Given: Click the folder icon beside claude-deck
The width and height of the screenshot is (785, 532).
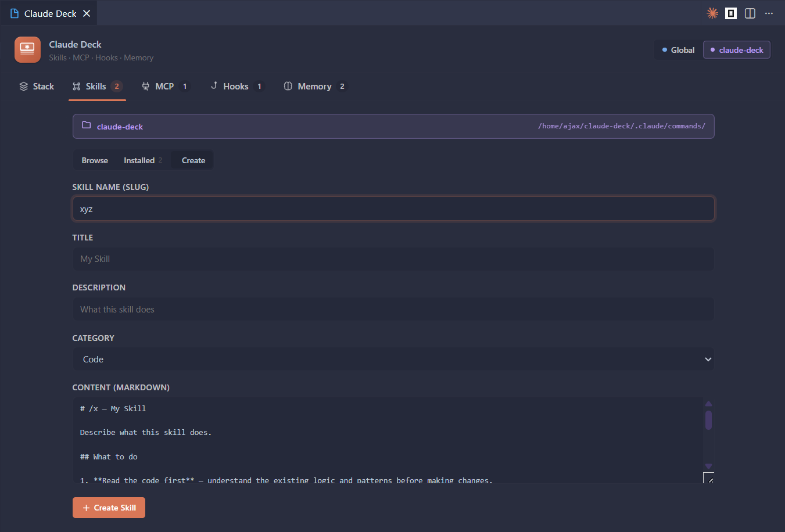Looking at the screenshot, I should click(87, 125).
